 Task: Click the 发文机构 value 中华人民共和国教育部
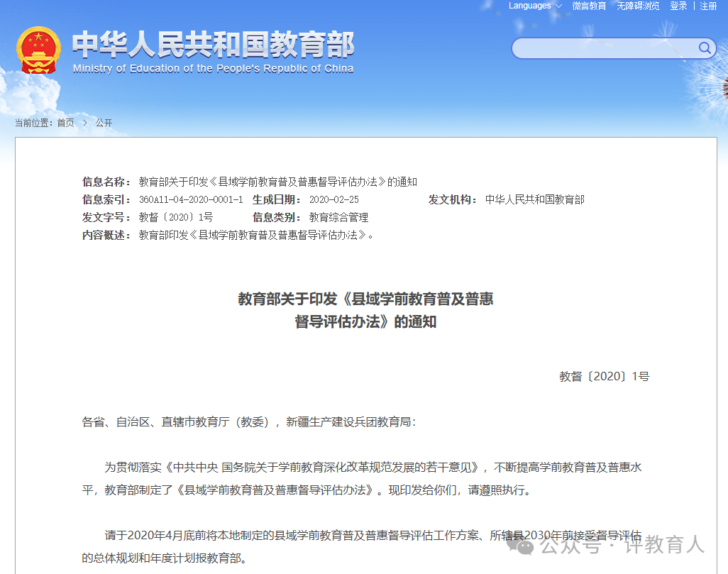[x=534, y=199]
